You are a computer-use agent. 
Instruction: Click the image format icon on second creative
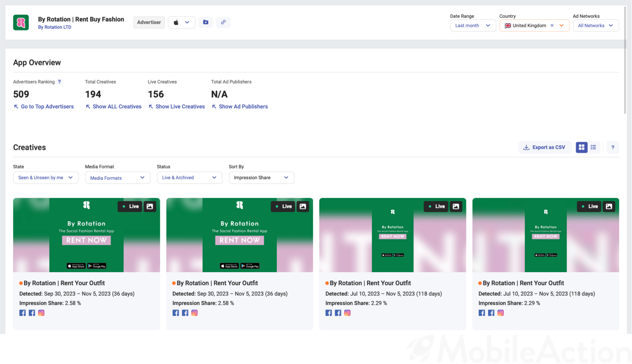pyautogui.click(x=303, y=206)
